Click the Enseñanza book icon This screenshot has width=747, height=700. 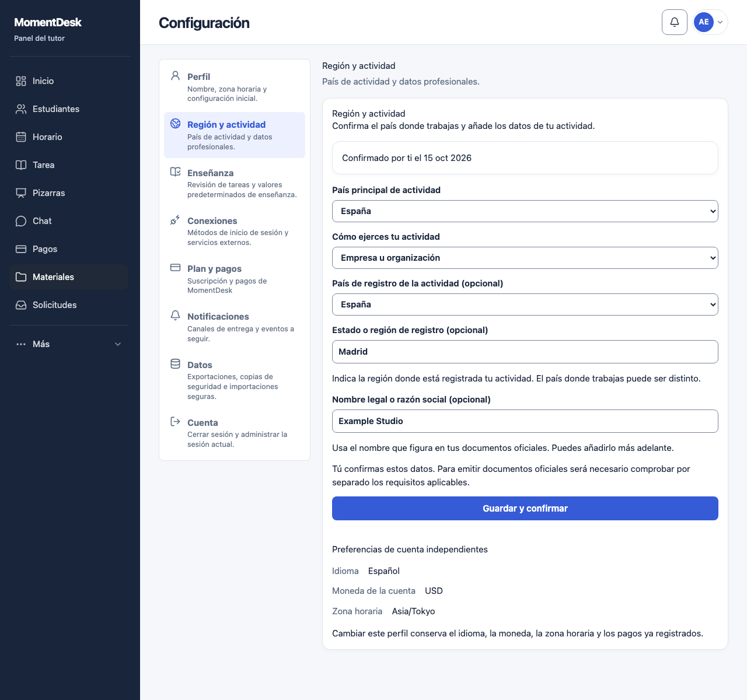click(175, 171)
